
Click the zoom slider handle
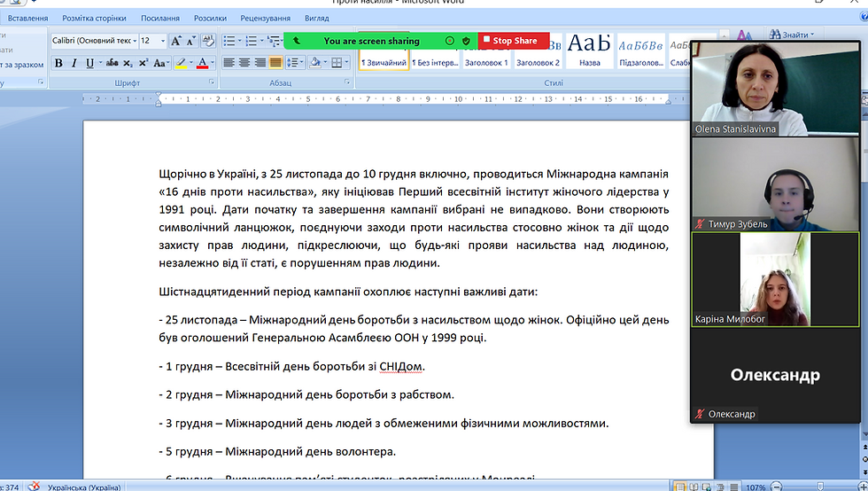[820, 487]
